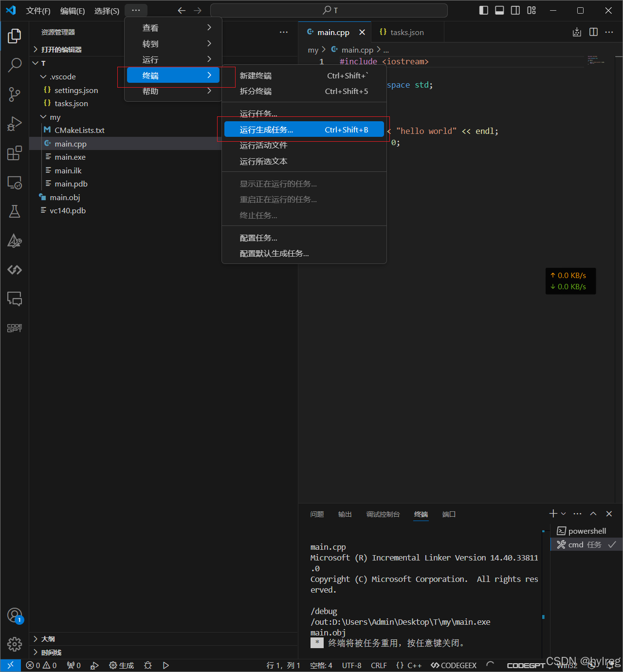Open the 选择(S) menu

[107, 11]
